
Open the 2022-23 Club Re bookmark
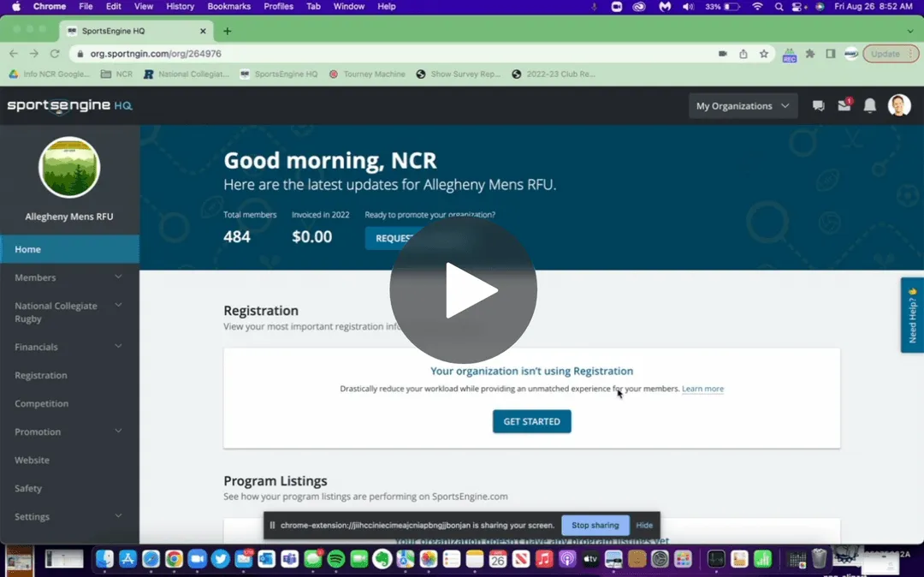point(554,74)
